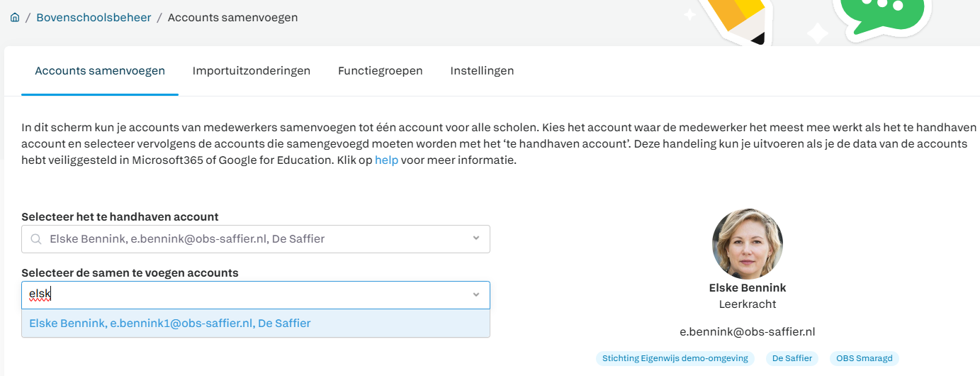Expand the 'te handhaven account' dropdown arrow
Screen dimensions: 980x376
[476, 238]
